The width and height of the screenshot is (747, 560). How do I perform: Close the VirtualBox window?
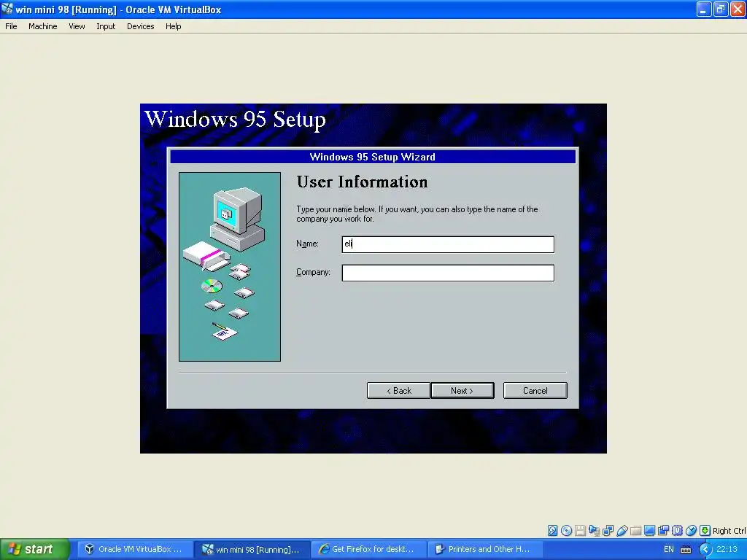(x=738, y=9)
